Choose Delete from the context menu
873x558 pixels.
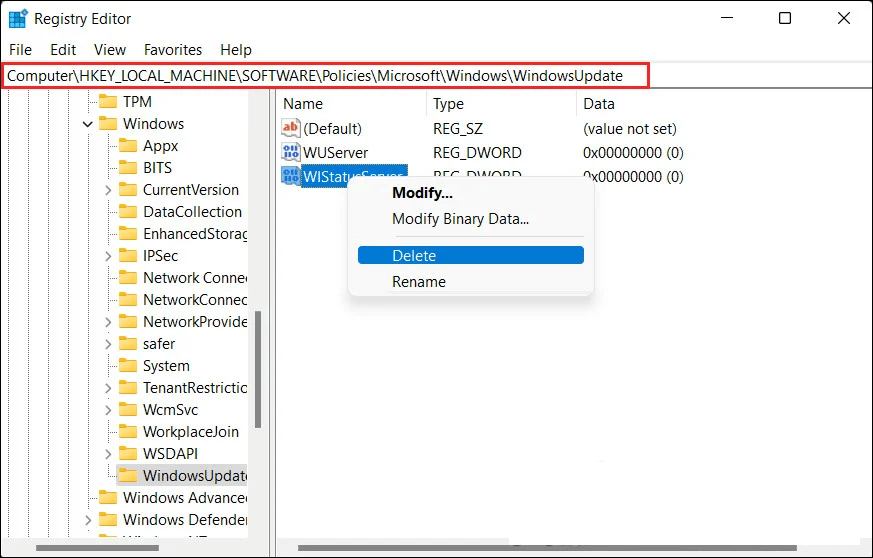pyautogui.click(x=470, y=256)
